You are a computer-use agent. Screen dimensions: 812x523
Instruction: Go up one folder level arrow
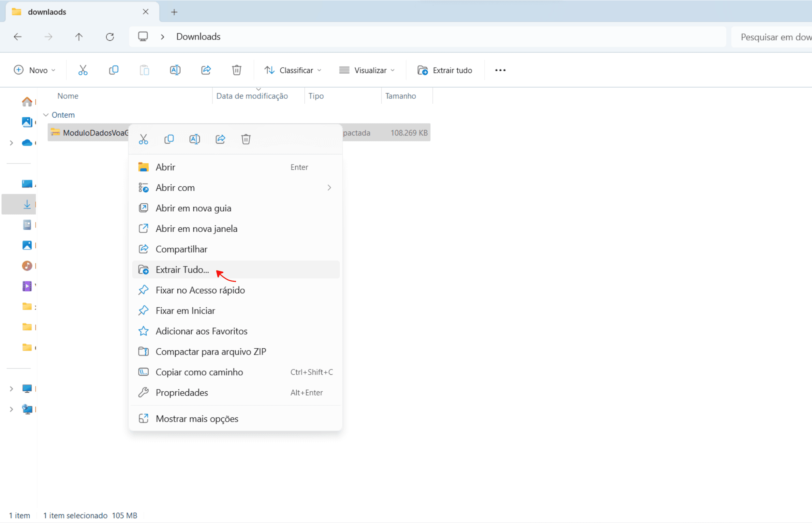(79, 37)
